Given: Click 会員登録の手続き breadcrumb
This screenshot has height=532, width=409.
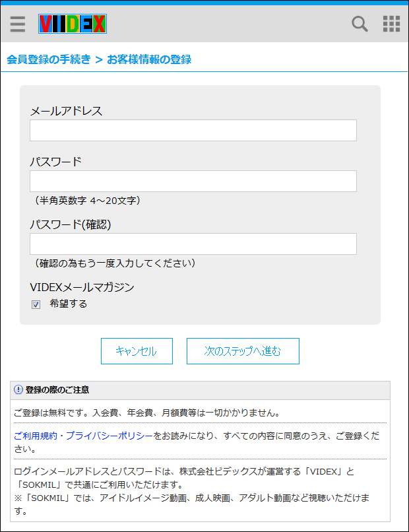Looking at the screenshot, I should point(49,59).
